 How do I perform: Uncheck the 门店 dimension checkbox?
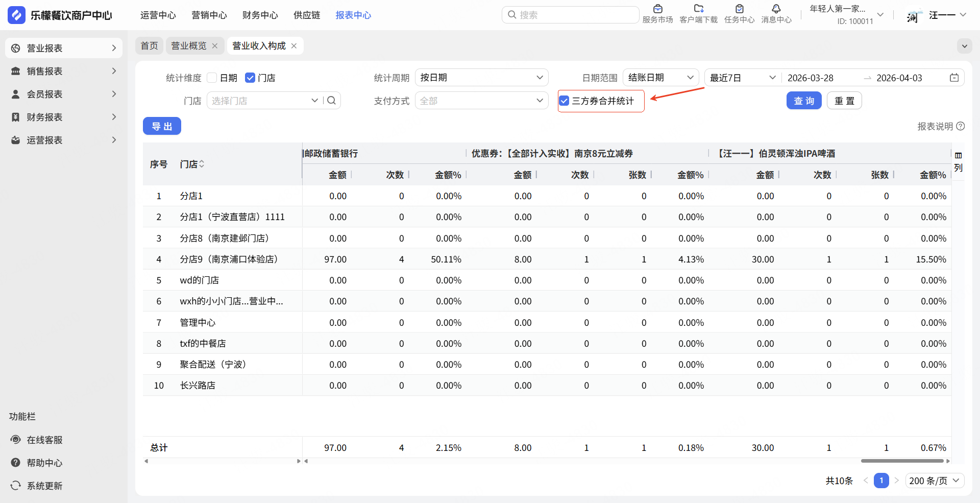(250, 78)
